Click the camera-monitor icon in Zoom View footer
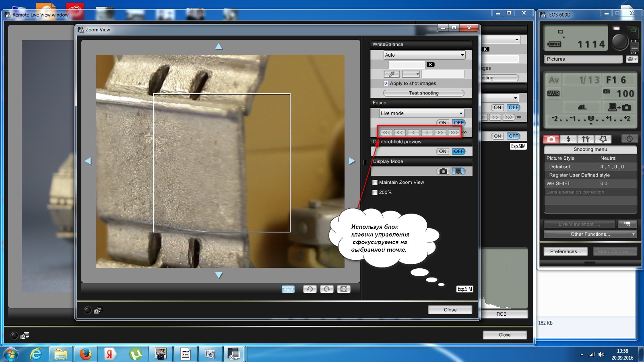Image resolution: width=644 pixels, height=362 pixels. pos(98,310)
